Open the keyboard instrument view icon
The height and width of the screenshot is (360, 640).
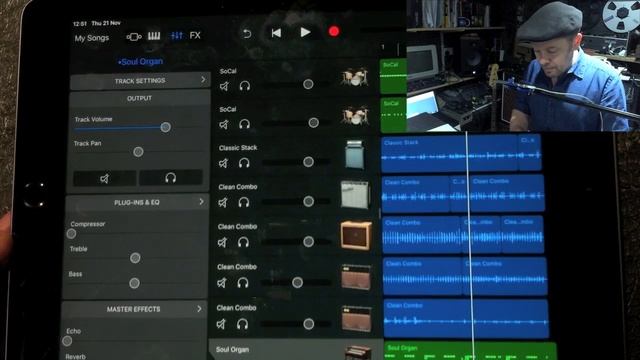154,36
